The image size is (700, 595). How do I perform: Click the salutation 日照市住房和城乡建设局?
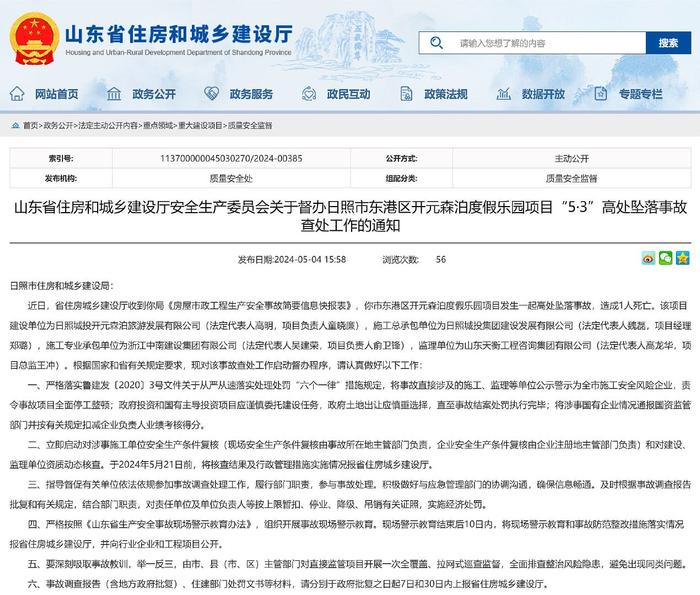62,286
